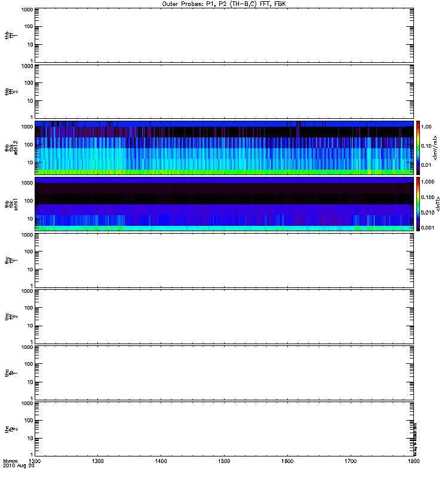This screenshot has width=448, height=478.
Task: Click the '0.10' value on mV/m colorbar
Action: [426, 146]
